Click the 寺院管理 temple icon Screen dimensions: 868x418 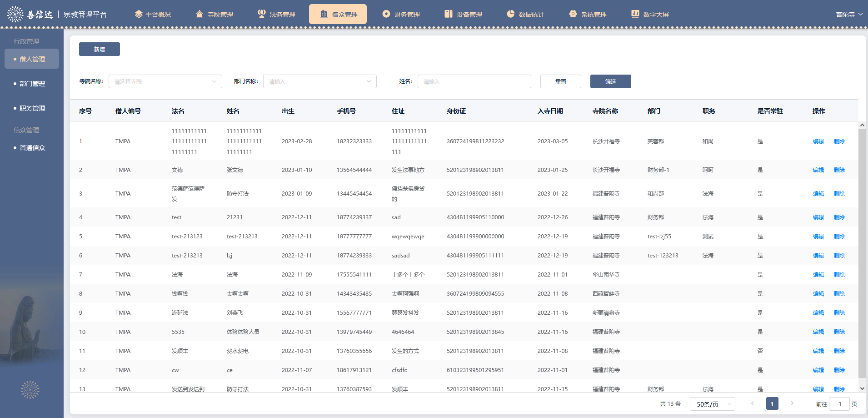199,14
